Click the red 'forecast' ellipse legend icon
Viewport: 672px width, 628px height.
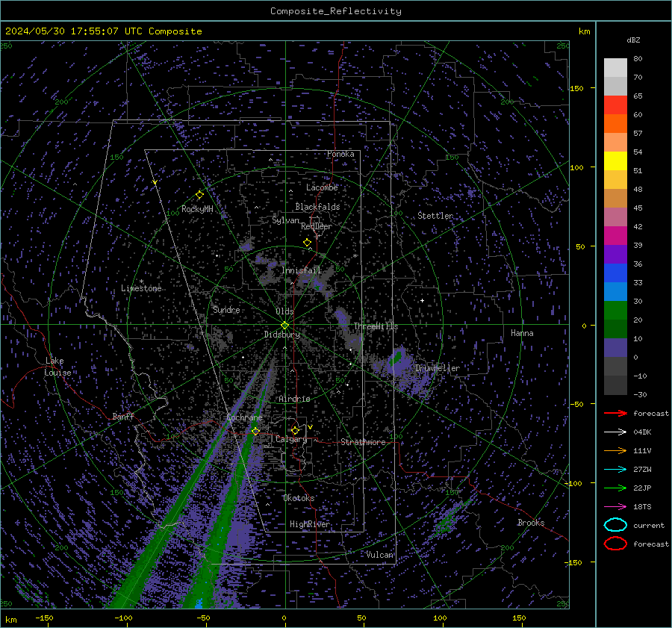click(615, 544)
